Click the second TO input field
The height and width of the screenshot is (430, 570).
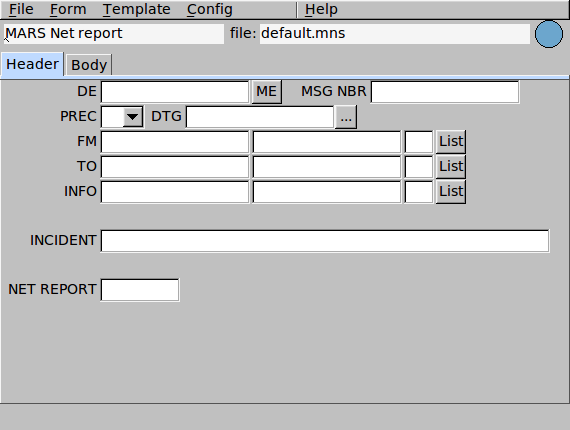coord(327,167)
